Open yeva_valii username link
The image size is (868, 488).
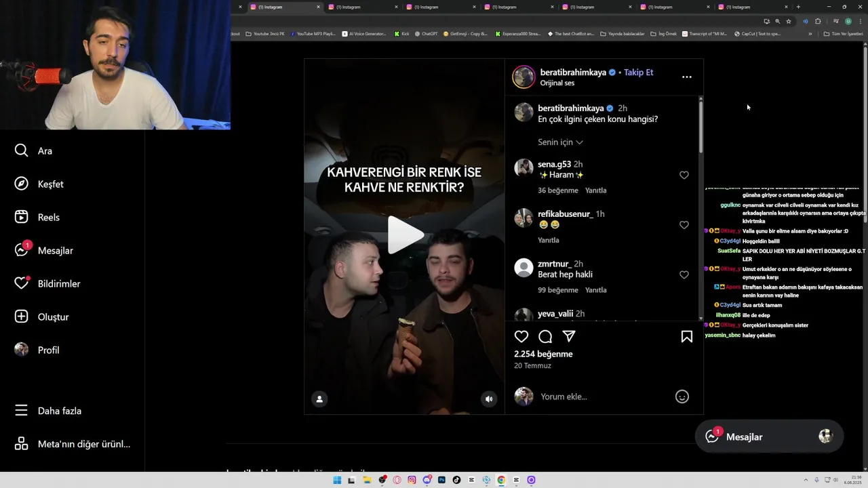point(555,314)
